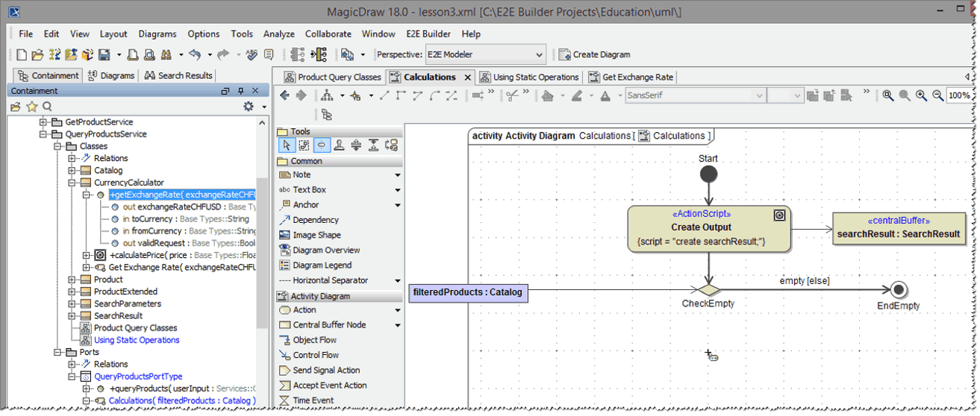
Task: Open the Diagrams menu
Action: pos(157,34)
